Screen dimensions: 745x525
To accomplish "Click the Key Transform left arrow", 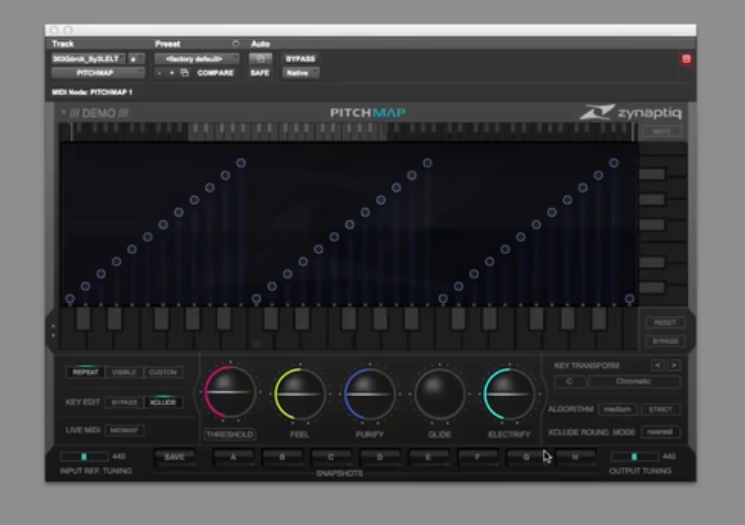I will click(658, 365).
